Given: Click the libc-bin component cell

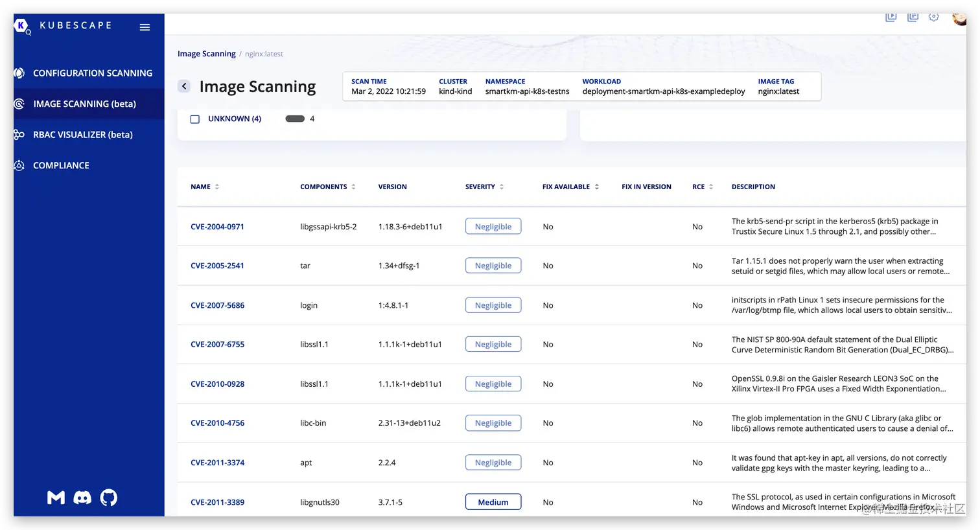Looking at the screenshot, I should 313,423.
